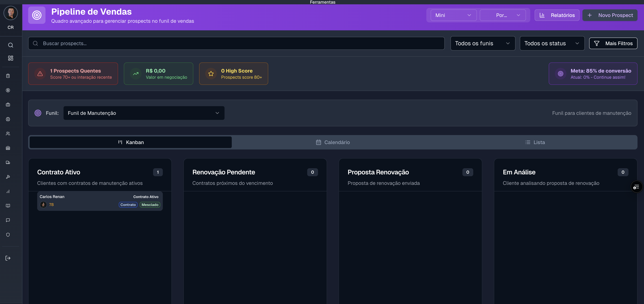644x304 pixels.
Task: Click the Novo Prospect button
Action: point(610,15)
